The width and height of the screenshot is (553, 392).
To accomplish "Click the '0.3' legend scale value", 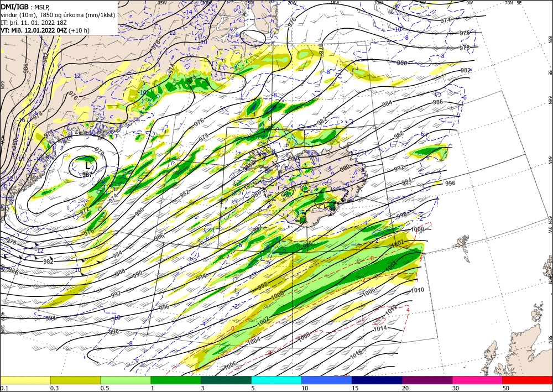I will tap(54, 388).
